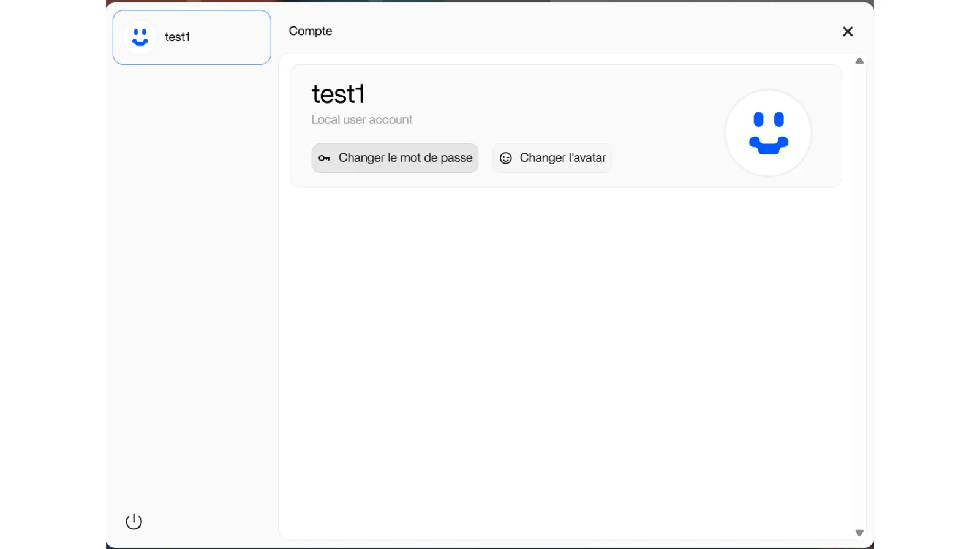Image resolution: width=980 pixels, height=549 pixels.
Task: Click the test1 label in the sidebar
Action: coord(178,37)
